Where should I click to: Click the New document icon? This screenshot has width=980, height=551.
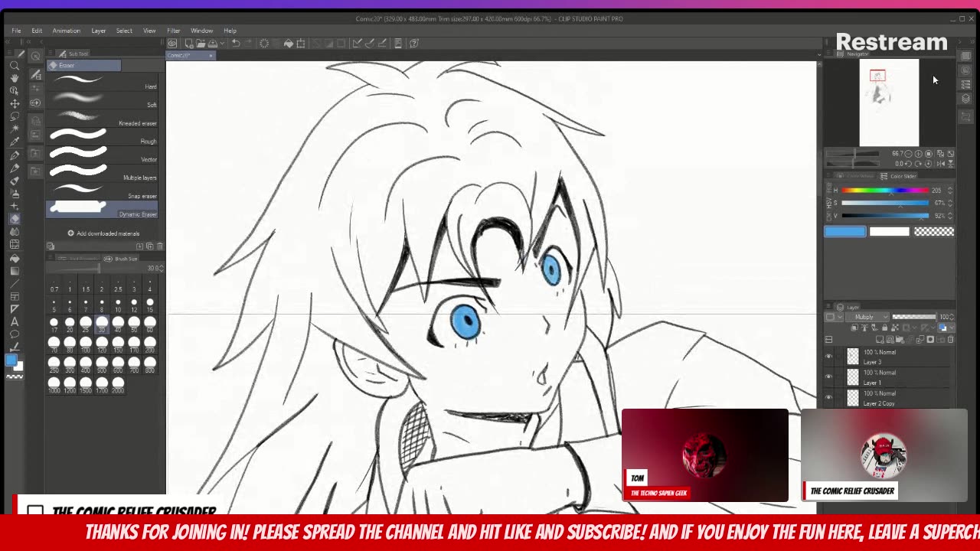point(189,44)
